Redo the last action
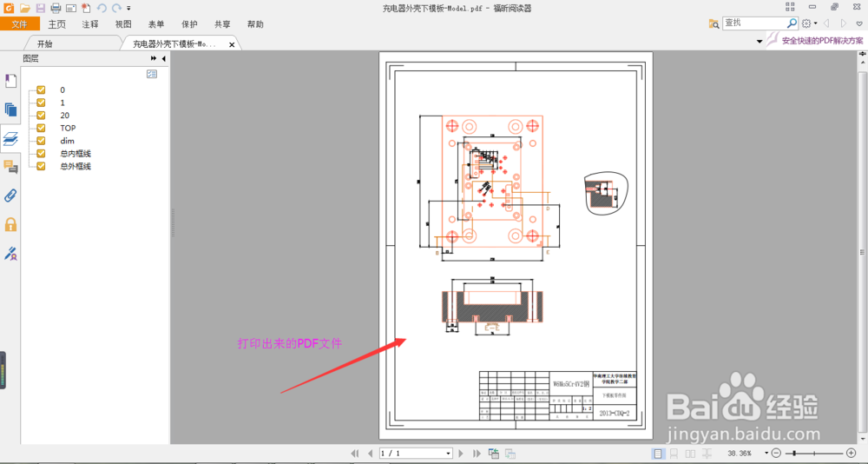868x464 pixels. click(116, 8)
